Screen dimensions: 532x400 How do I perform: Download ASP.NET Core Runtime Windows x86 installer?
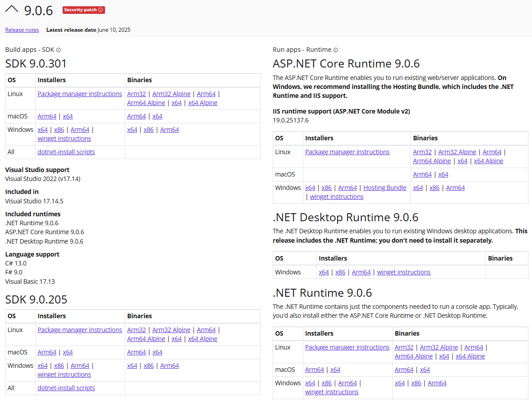pos(326,188)
